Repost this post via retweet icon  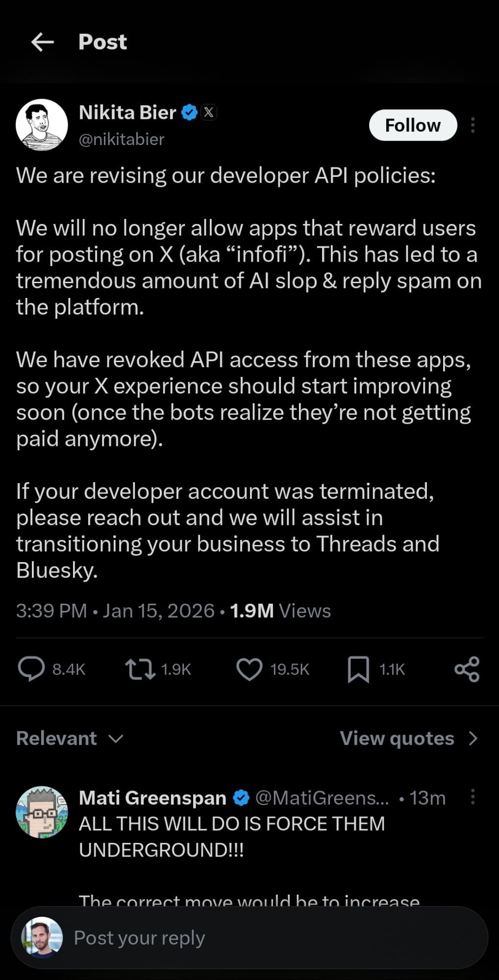pos(141,669)
